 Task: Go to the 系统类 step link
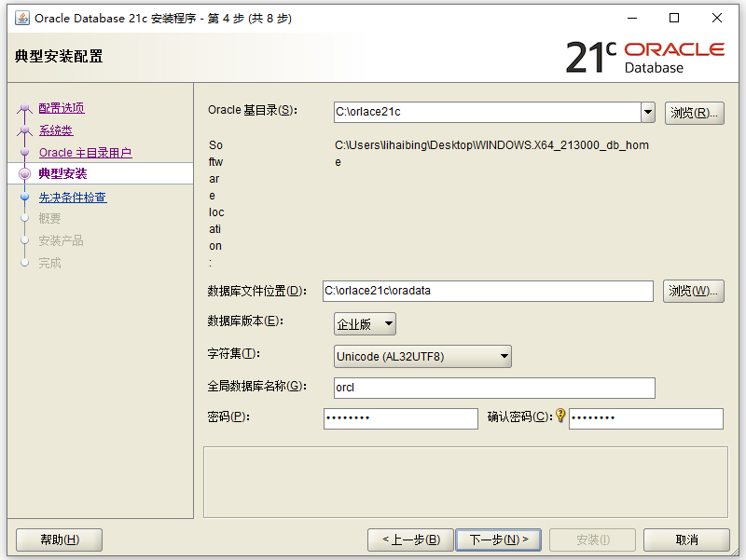tap(56, 130)
